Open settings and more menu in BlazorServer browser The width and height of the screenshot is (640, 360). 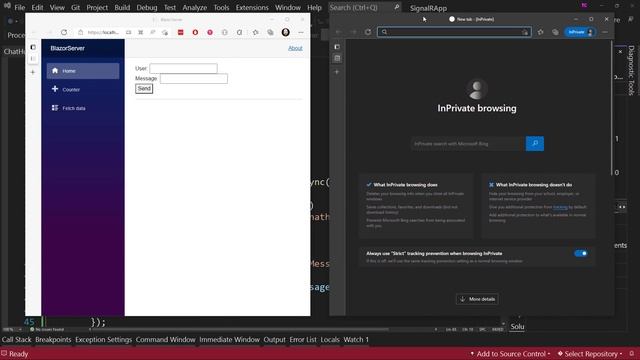tap(301, 32)
